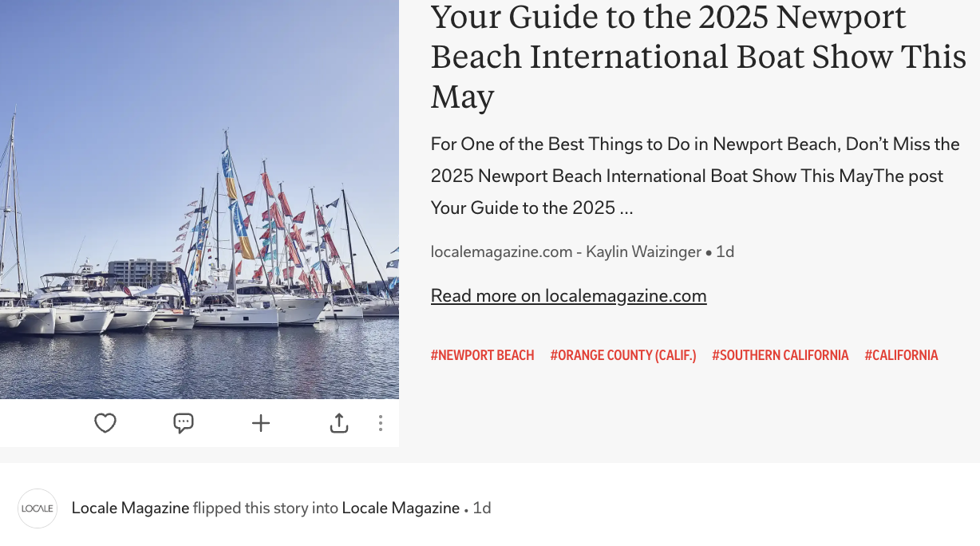Open the Newport Beach Boat Show headline
This screenshot has width=980, height=546.
coord(697,57)
